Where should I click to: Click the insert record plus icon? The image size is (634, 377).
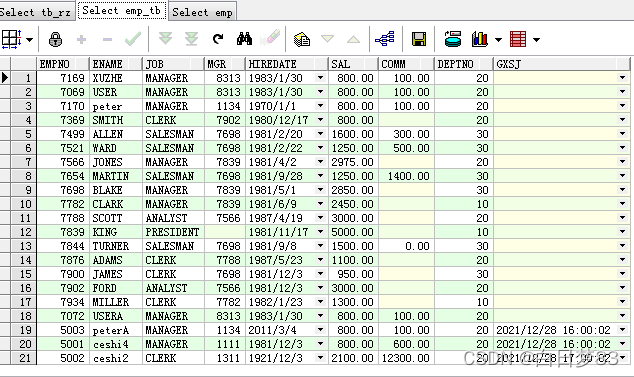[x=81, y=39]
